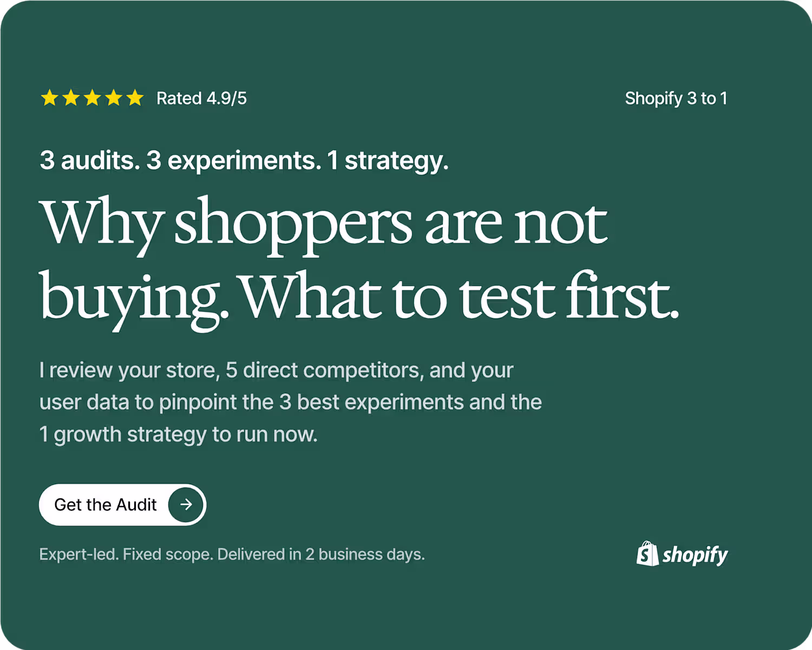
Task: Click the Get the Audit button label
Action: (x=106, y=505)
